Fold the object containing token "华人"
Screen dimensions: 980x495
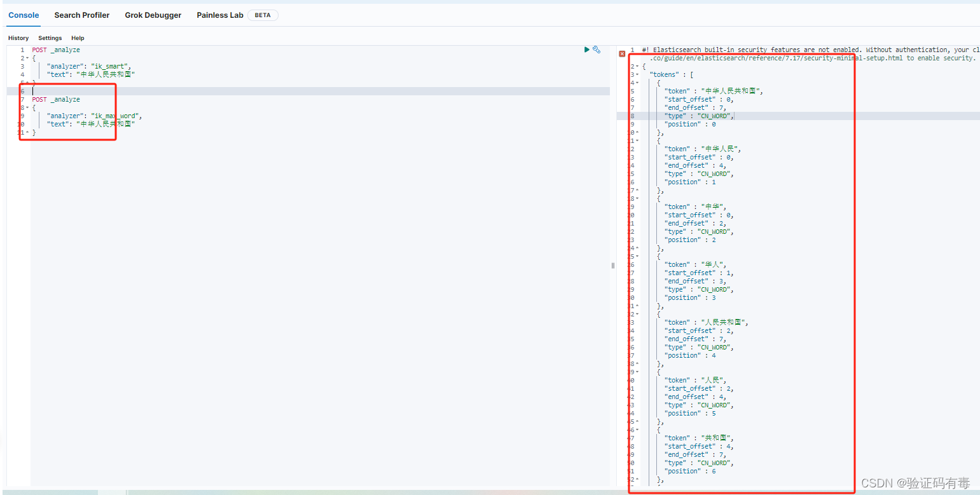(x=638, y=256)
